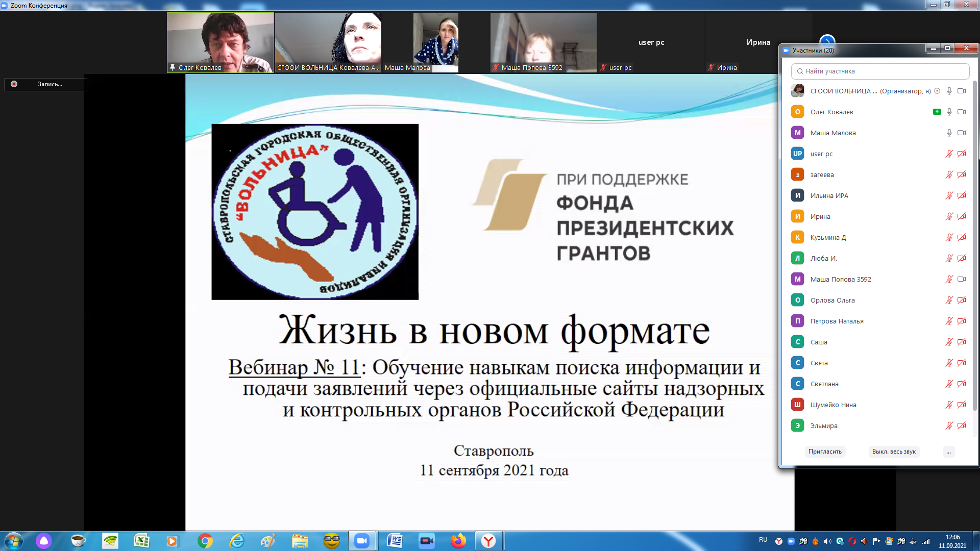Click the Show desktop strip at the taskbar end
Screen dimensions: 980x551
[976, 541]
